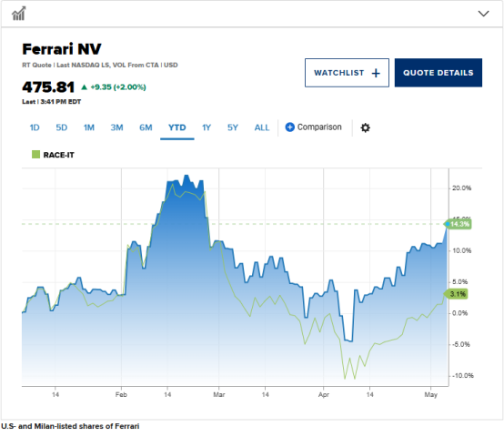Image resolution: width=504 pixels, height=437 pixels.
Task: Click the 475.81 last price
Action: tap(48, 87)
